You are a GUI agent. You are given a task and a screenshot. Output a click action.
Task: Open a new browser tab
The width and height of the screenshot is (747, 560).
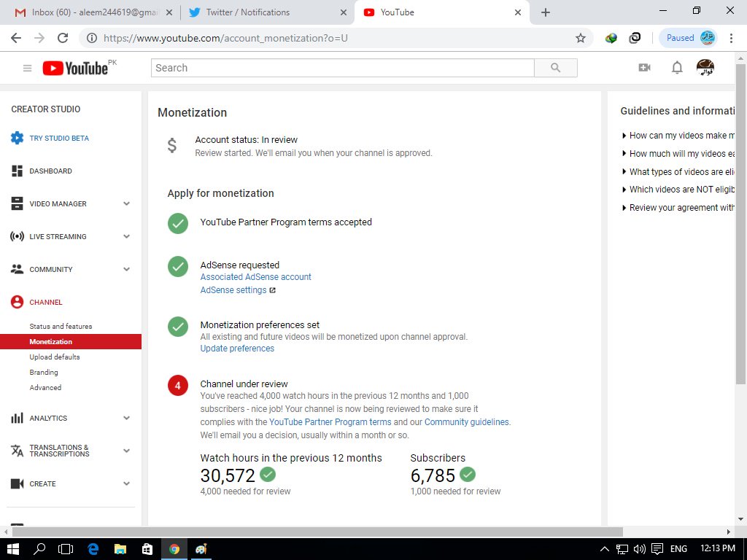pos(546,12)
